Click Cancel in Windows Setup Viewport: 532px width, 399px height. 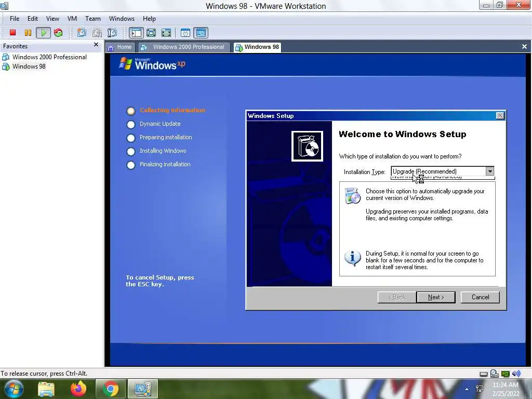[480, 297]
